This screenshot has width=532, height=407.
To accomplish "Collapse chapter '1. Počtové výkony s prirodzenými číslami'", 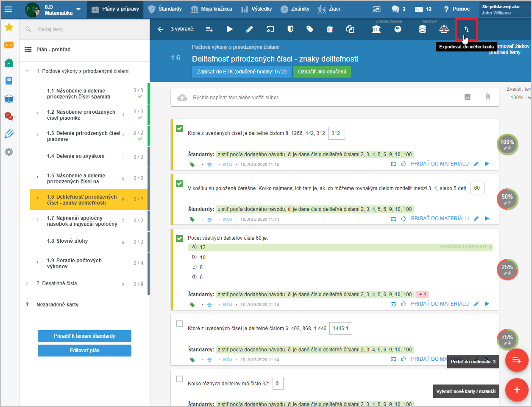I will (x=27, y=71).
